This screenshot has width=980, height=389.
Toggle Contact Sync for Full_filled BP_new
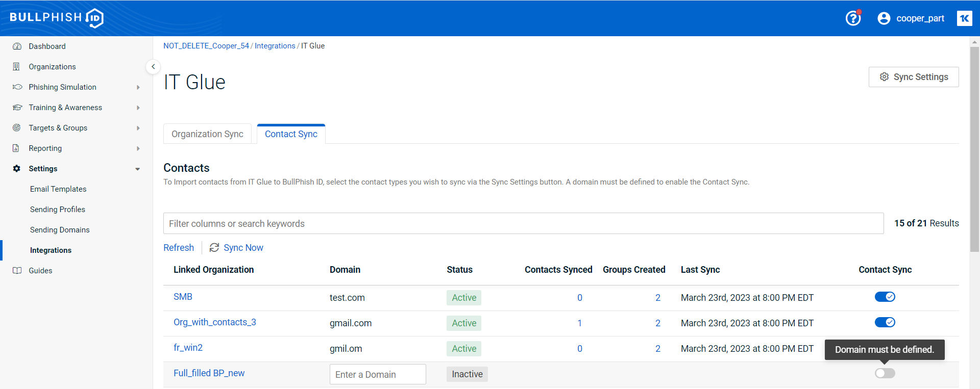point(885,373)
